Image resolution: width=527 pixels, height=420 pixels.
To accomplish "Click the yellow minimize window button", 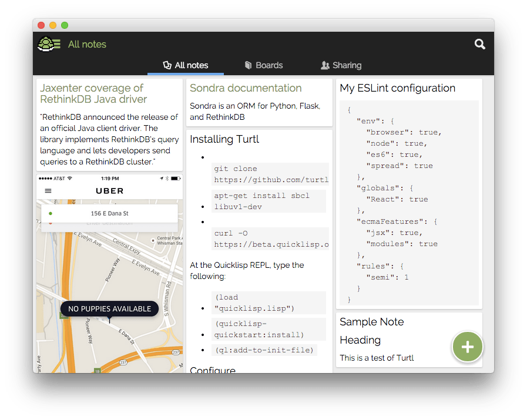I will coord(53,25).
